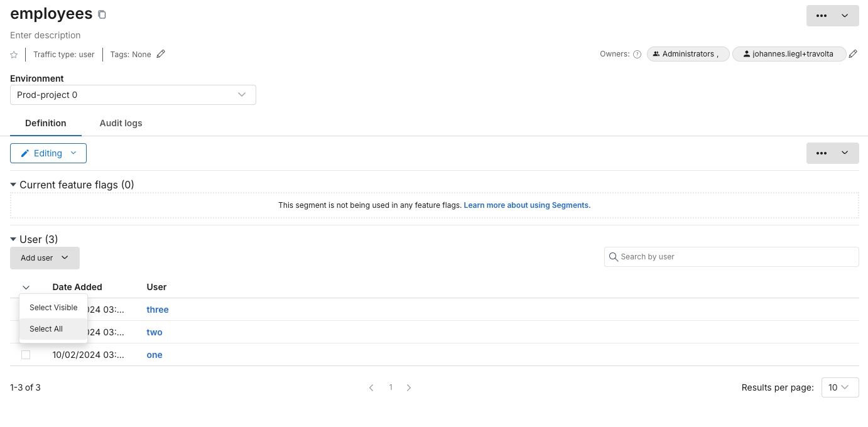868x427 pixels.
Task: Click the copy icon next to employees title
Action: [102, 14]
